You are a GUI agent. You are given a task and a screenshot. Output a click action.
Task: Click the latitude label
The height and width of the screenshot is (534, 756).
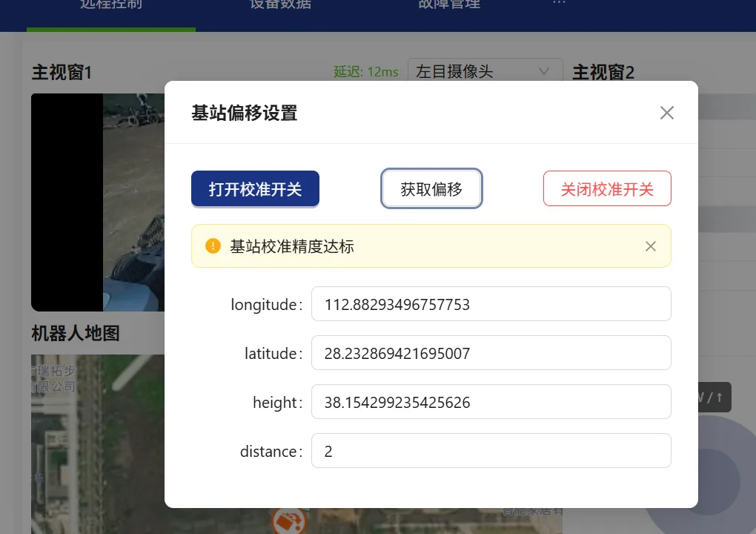pos(273,353)
